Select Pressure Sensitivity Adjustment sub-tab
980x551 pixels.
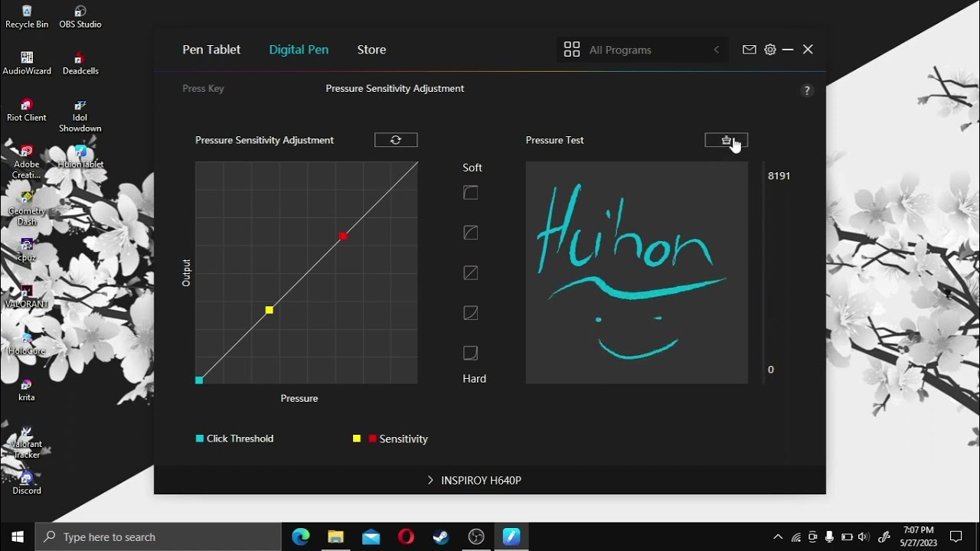click(x=395, y=89)
